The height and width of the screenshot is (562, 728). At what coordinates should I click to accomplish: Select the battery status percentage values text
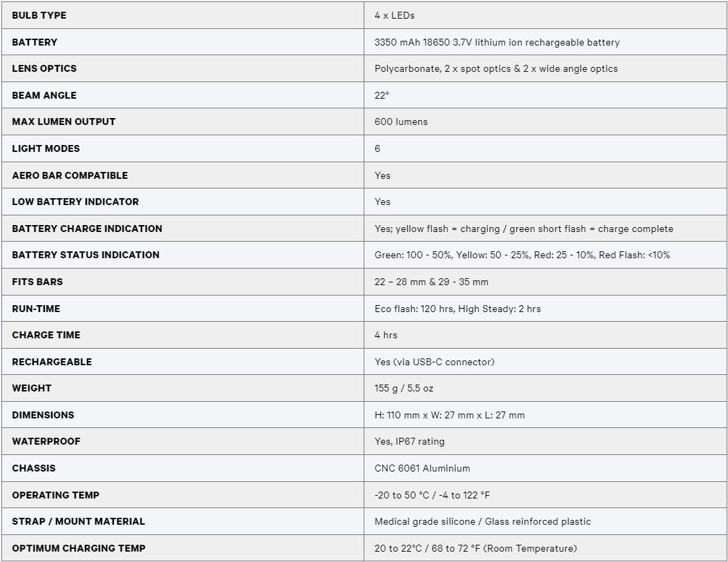tap(522, 255)
